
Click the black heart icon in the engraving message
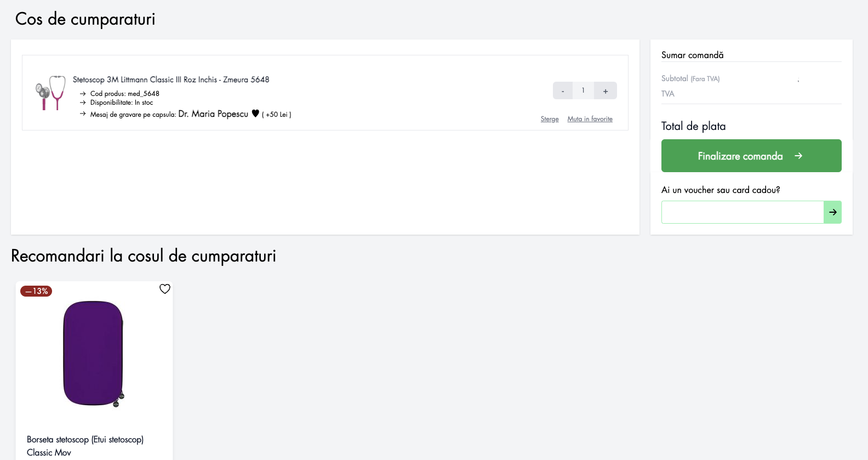(255, 113)
